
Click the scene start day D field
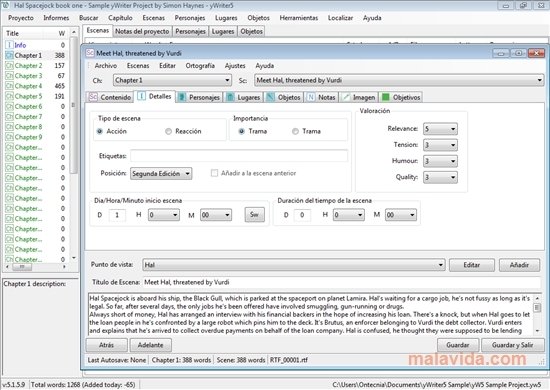point(117,215)
